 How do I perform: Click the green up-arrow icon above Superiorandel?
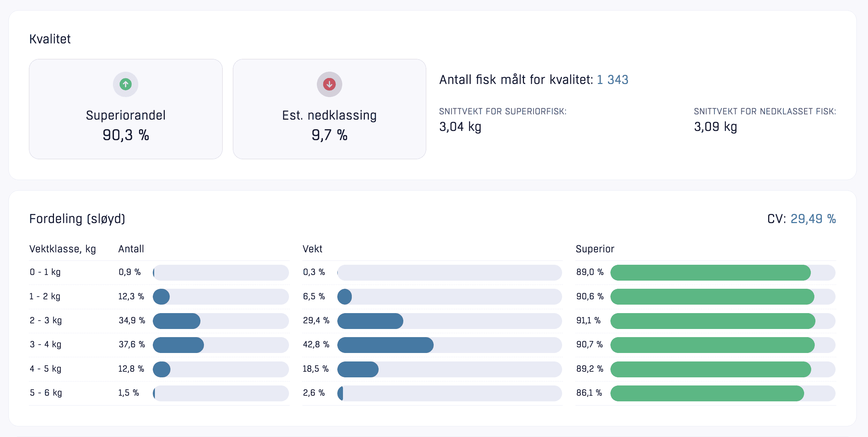tap(126, 84)
